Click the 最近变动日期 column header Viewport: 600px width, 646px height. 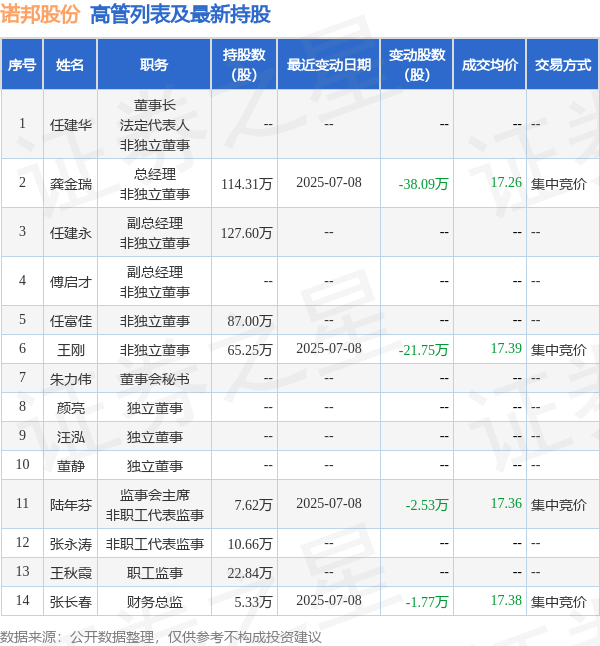pos(329,65)
